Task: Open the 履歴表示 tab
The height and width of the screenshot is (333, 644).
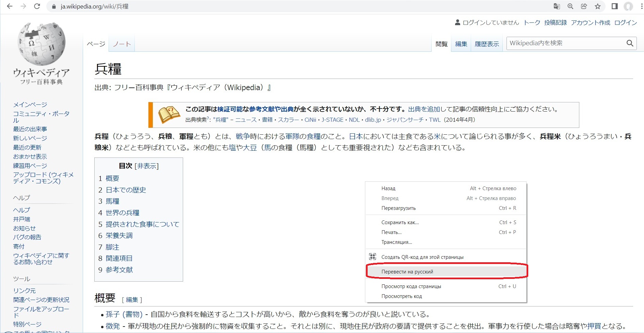Action: pyautogui.click(x=487, y=44)
